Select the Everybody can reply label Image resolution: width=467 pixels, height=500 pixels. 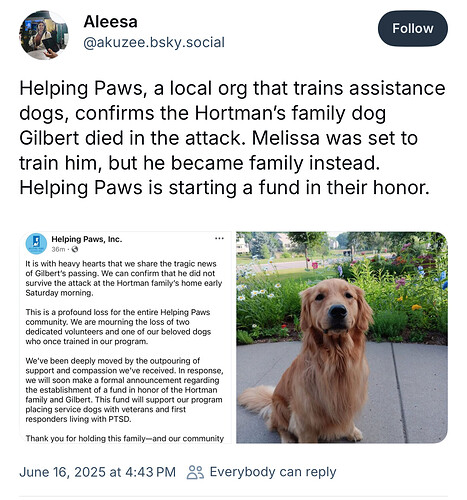coord(273,472)
